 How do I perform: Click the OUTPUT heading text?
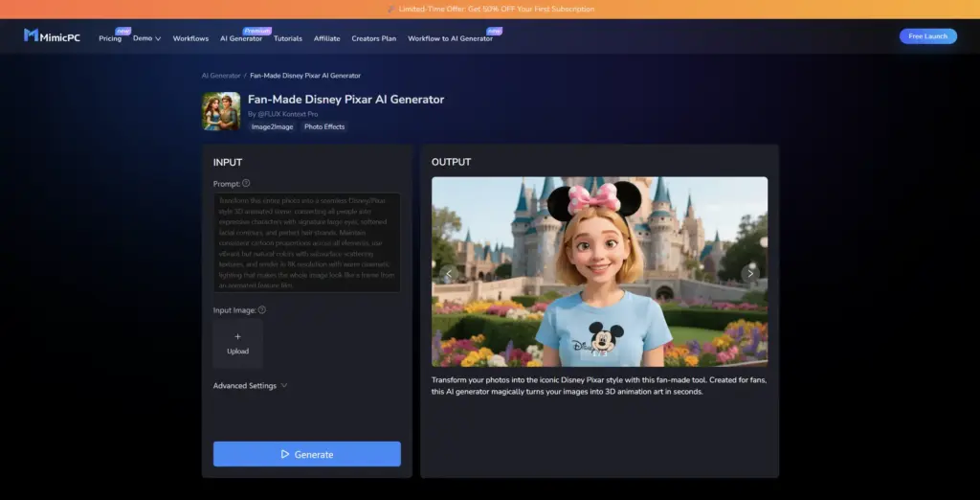pos(452,162)
